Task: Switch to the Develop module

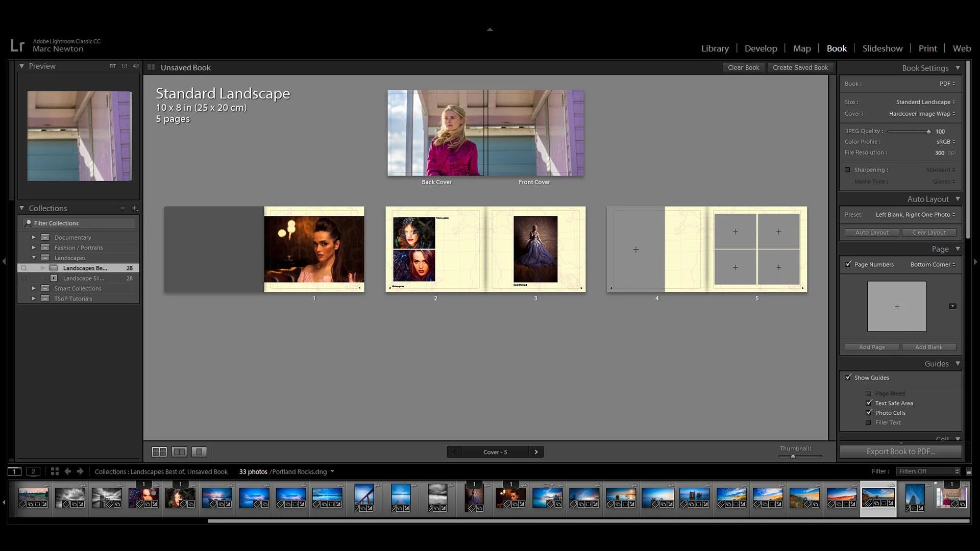Action: coord(761,48)
